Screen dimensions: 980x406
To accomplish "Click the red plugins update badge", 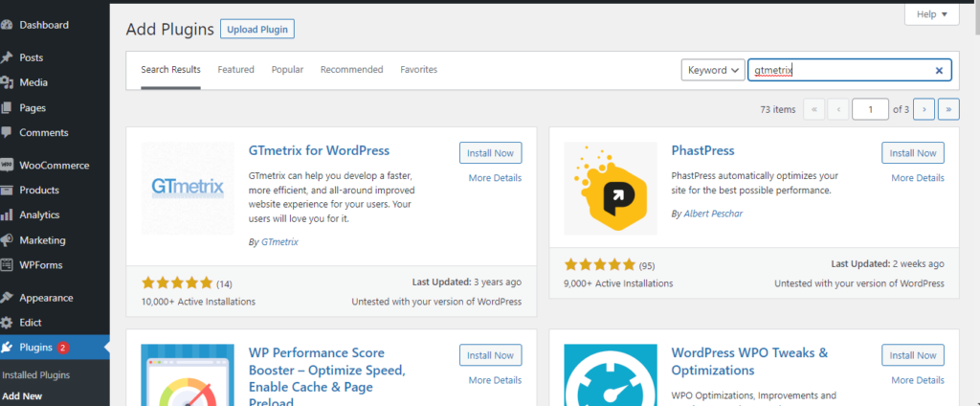I will pos(62,348).
